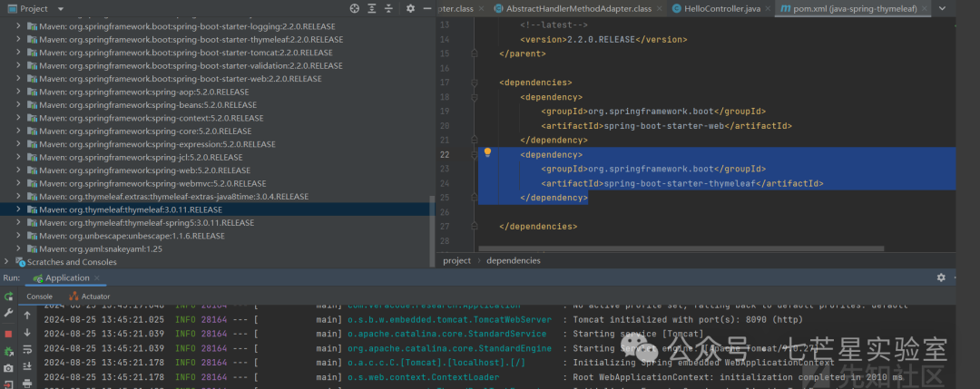Select Maven spring-beans:5.2.0.RELEASE row
The width and height of the screenshot is (980, 389).
pos(216,105)
